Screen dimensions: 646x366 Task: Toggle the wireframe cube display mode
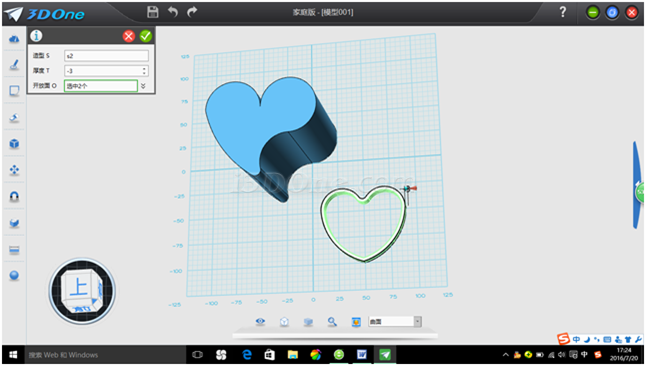coord(284,322)
